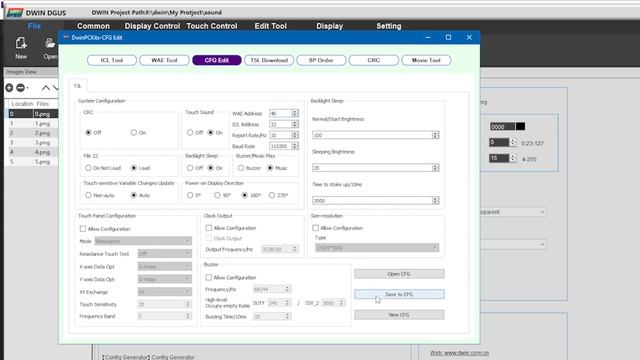Click the Save to CFG button
The height and width of the screenshot is (360, 640).
399,294
